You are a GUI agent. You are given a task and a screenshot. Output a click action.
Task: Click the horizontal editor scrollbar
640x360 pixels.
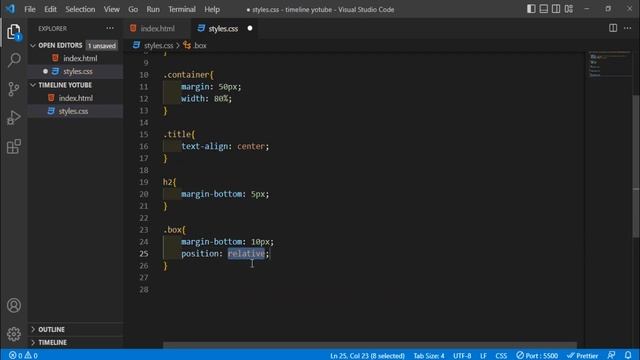pyautogui.click(x=370, y=345)
